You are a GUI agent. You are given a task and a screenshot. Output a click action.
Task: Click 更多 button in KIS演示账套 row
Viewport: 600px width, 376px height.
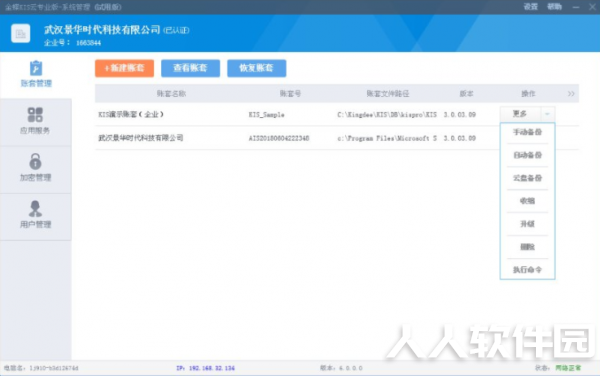coord(520,114)
